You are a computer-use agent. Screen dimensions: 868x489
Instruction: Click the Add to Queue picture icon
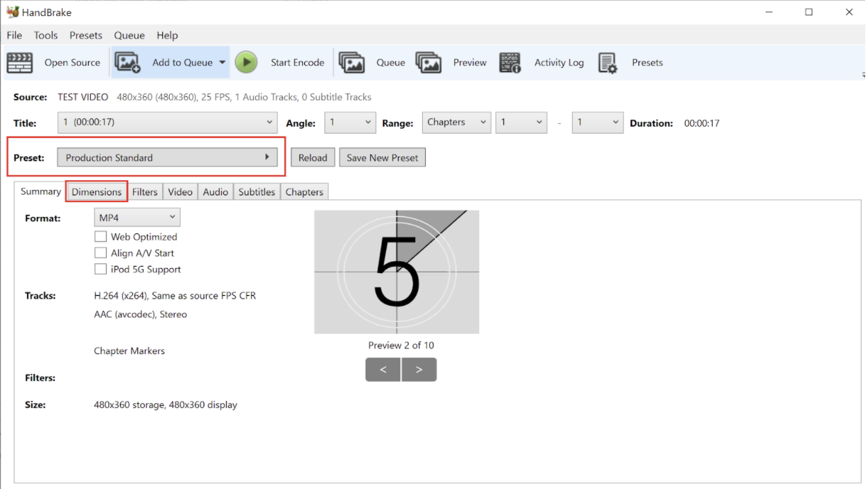(127, 62)
